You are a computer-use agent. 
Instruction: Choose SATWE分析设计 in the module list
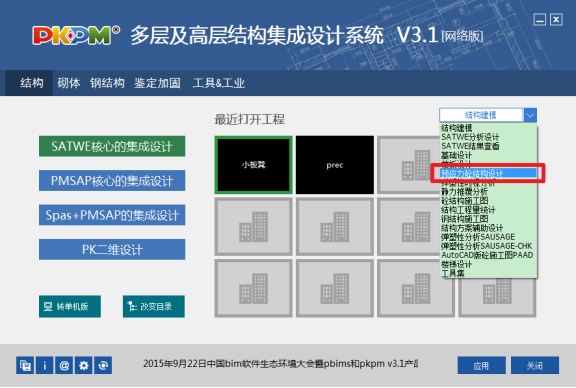click(x=470, y=137)
